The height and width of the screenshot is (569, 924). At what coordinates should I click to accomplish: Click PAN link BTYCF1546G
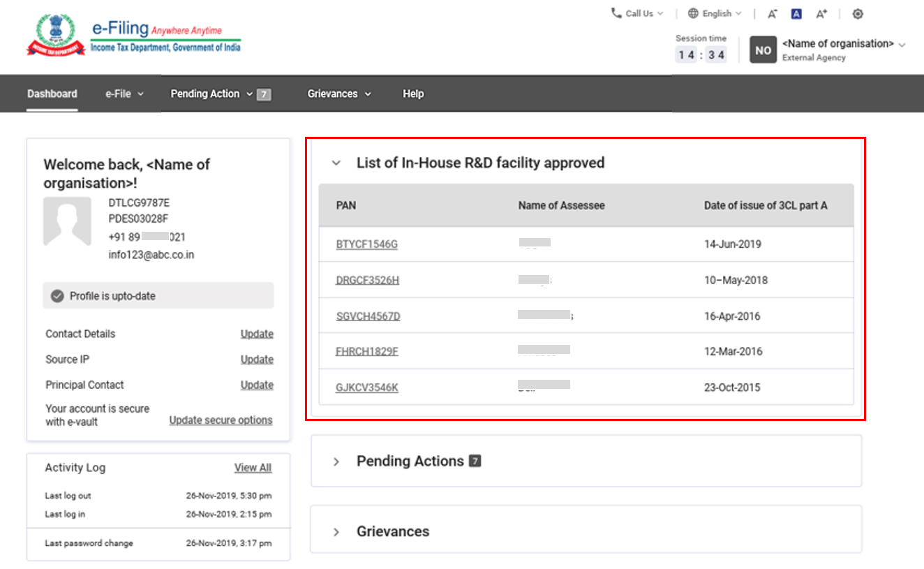(366, 244)
